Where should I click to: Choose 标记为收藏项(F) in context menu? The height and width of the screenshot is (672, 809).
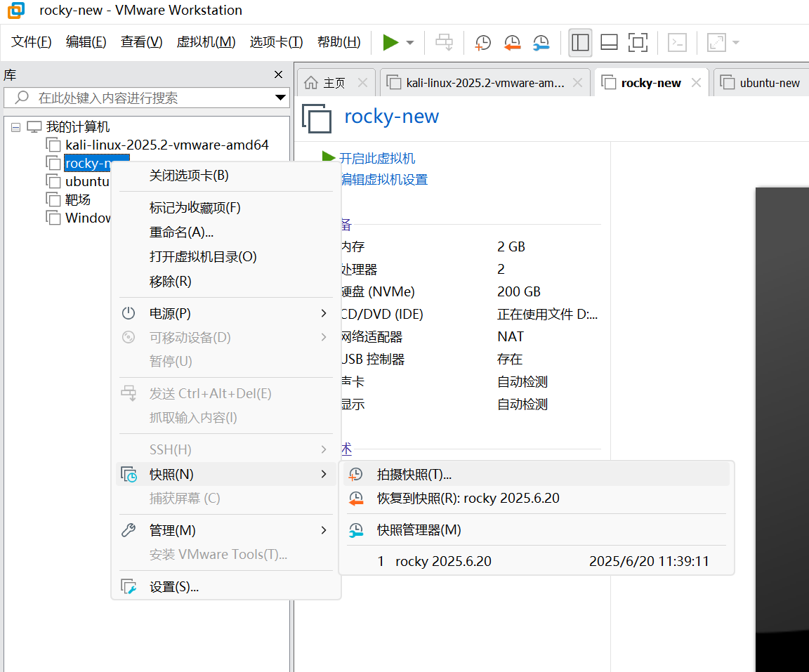click(226, 207)
